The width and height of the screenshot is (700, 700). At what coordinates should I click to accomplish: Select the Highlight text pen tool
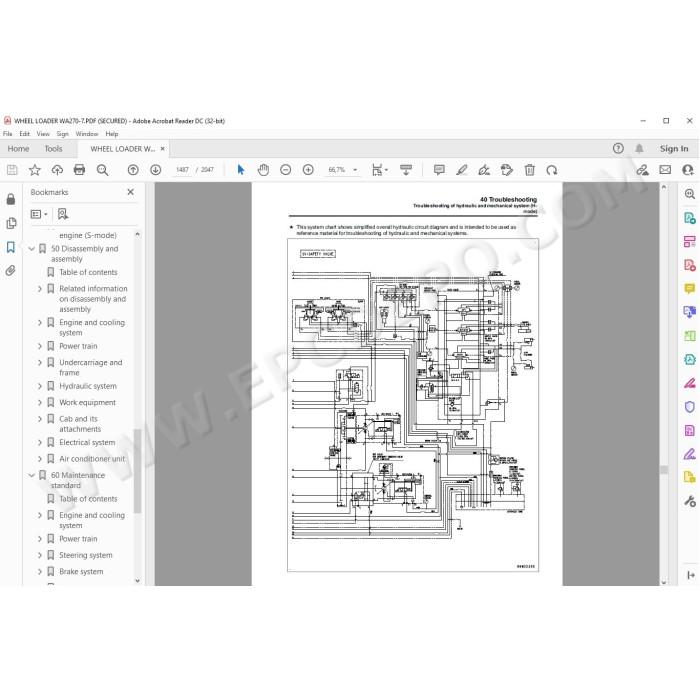point(462,170)
